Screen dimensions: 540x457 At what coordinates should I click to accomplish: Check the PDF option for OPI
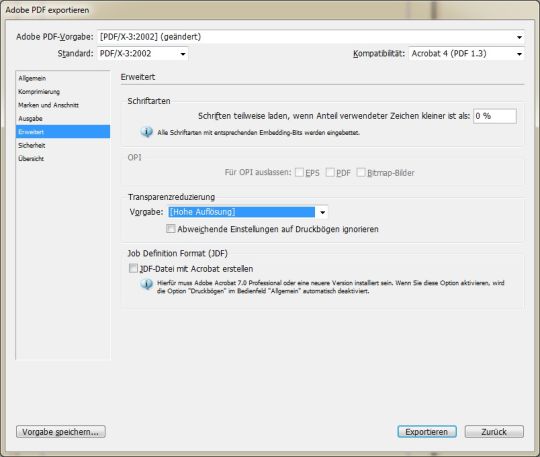coord(330,172)
